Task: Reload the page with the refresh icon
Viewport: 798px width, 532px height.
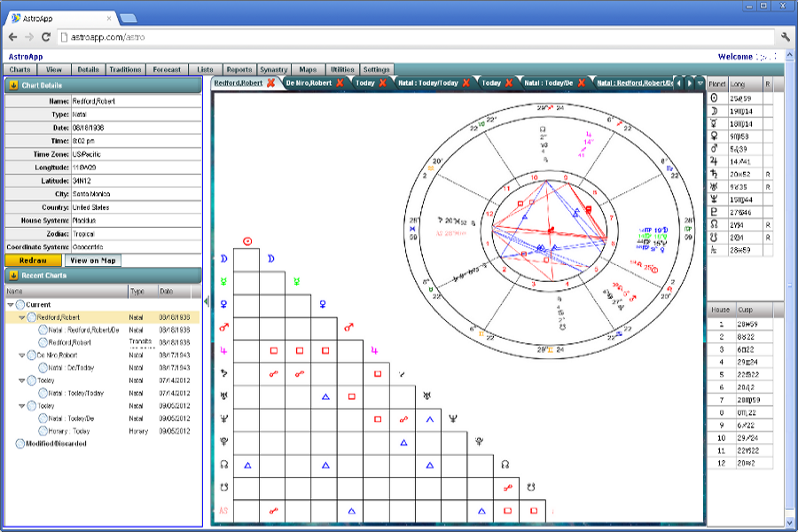Action: (46, 36)
